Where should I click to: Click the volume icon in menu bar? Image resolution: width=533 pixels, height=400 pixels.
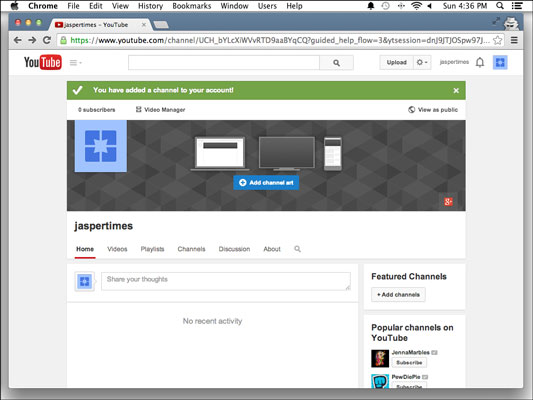click(430, 6)
